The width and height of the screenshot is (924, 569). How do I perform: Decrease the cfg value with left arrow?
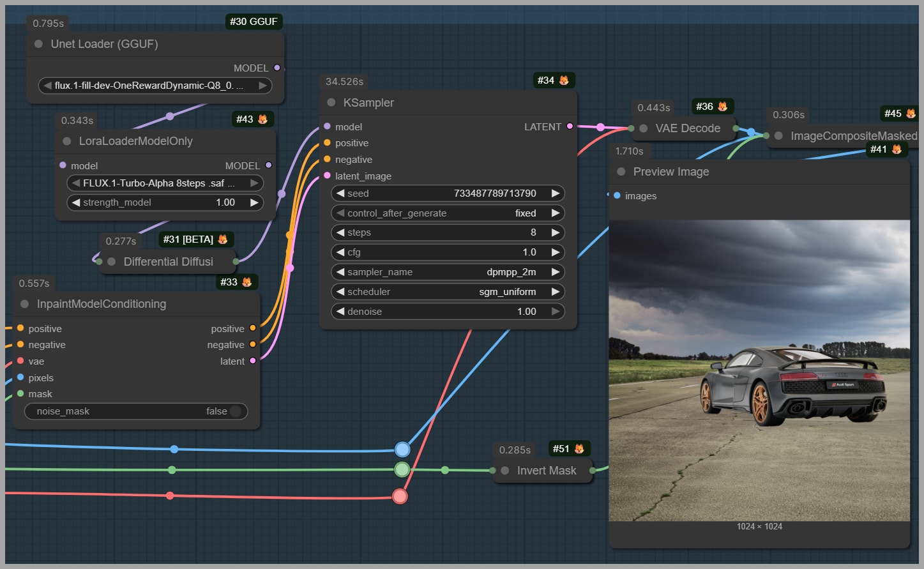(x=340, y=252)
